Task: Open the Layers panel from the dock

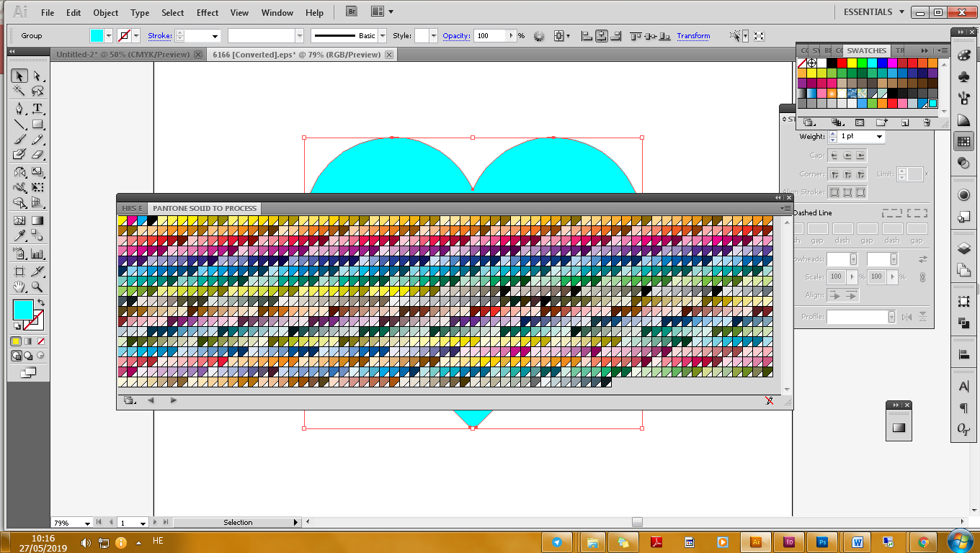Action: (x=963, y=248)
